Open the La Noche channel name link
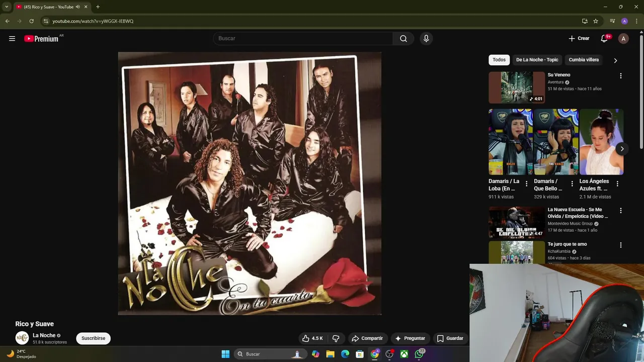 (44, 335)
